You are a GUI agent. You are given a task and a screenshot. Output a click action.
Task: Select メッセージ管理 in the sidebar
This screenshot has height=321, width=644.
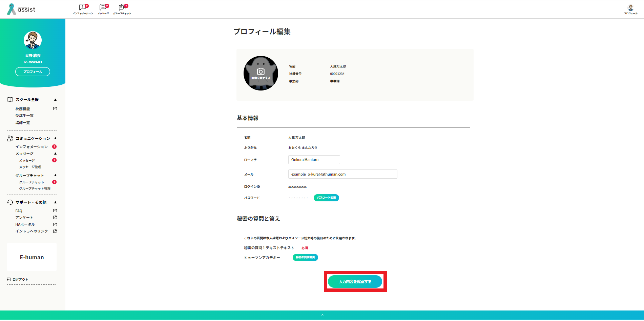click(x=30, y=167)
